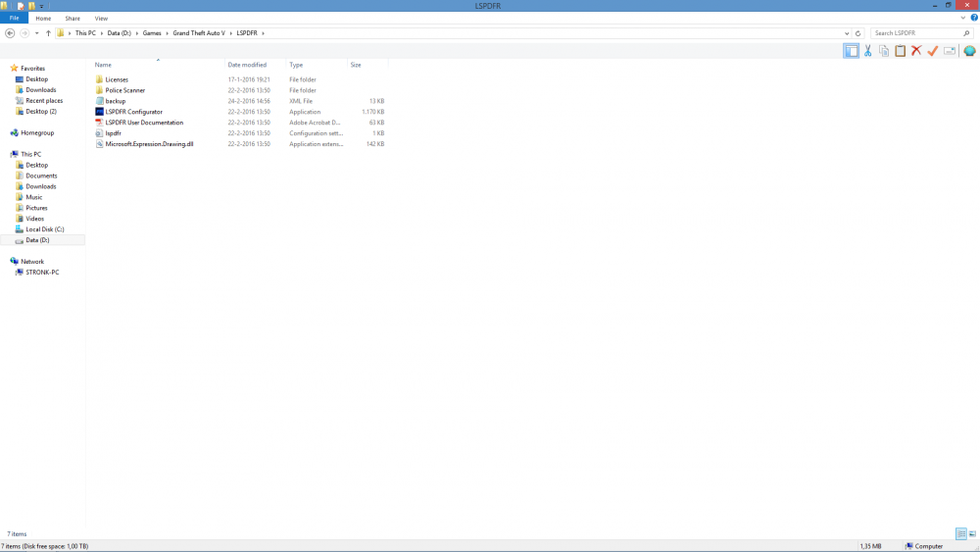Open Desktop under Favorites
This screenshot has height=552, width=980.
point(37,79)
